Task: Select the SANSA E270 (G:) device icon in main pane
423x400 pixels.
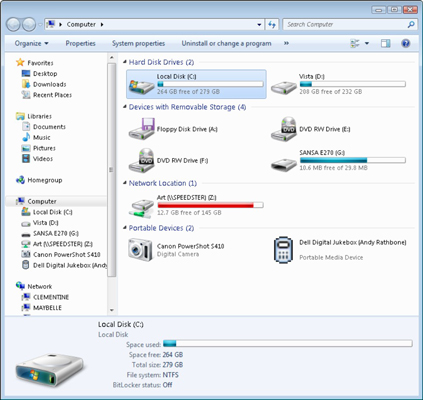Action: 284,164
